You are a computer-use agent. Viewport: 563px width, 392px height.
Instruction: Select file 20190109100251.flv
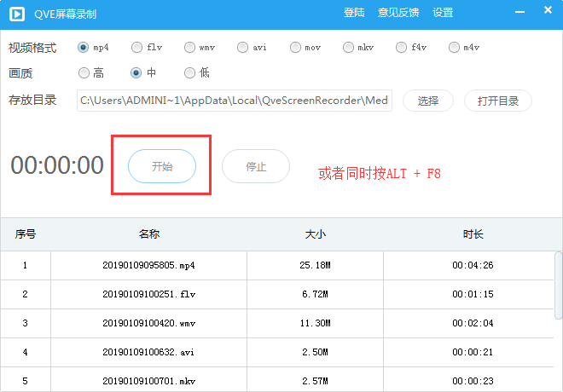coord(148,295)
